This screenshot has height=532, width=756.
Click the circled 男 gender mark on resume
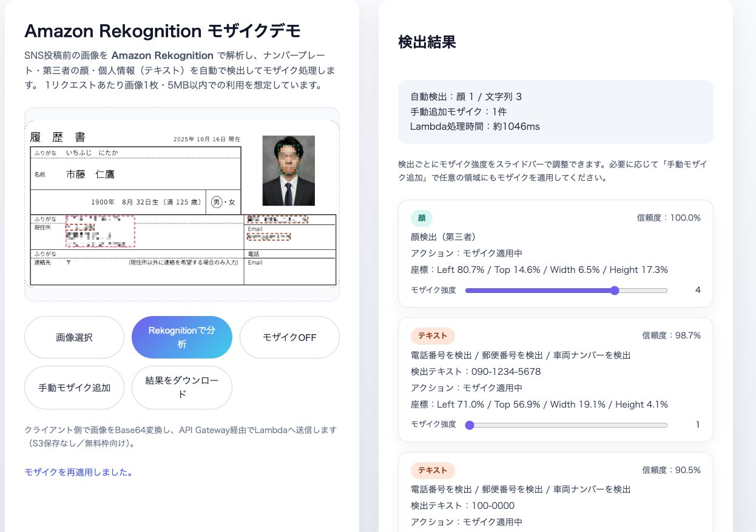[216, 202]
